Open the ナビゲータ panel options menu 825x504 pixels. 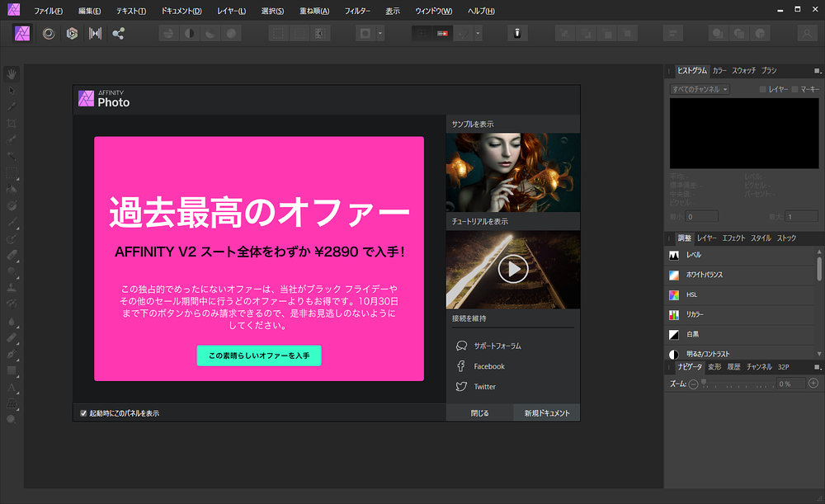tap(817, 367)
